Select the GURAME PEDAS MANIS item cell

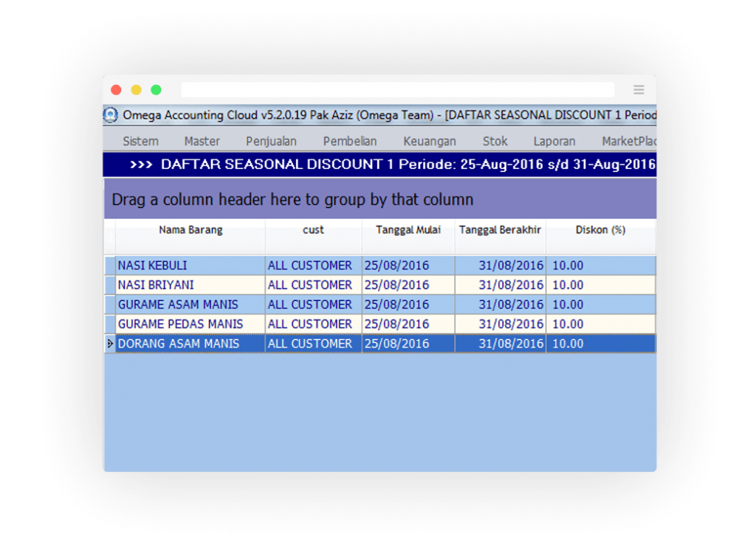pos(190,324)
